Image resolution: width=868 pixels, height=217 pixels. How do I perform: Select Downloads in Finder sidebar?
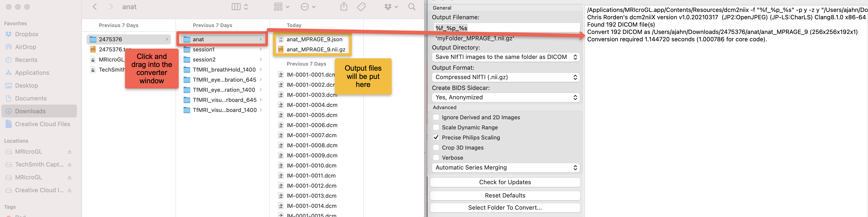click(x=39, y=111)
